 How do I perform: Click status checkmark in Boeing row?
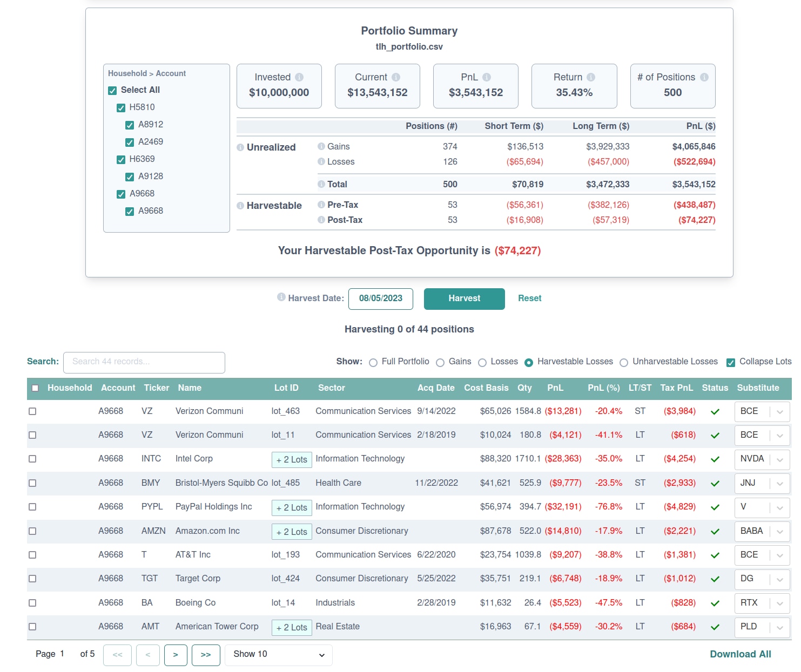pos(715,603)
